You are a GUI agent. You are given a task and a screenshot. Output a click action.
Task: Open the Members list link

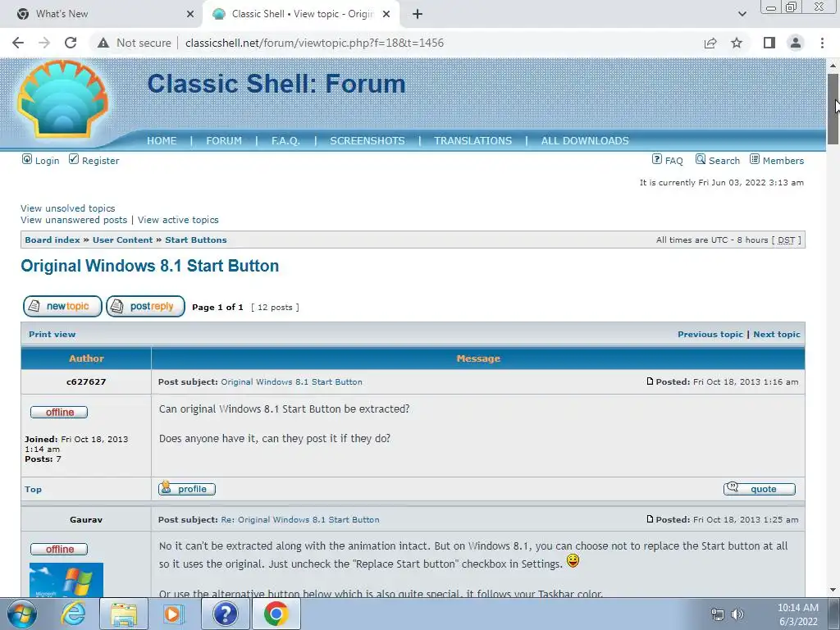tap(783, 161)
